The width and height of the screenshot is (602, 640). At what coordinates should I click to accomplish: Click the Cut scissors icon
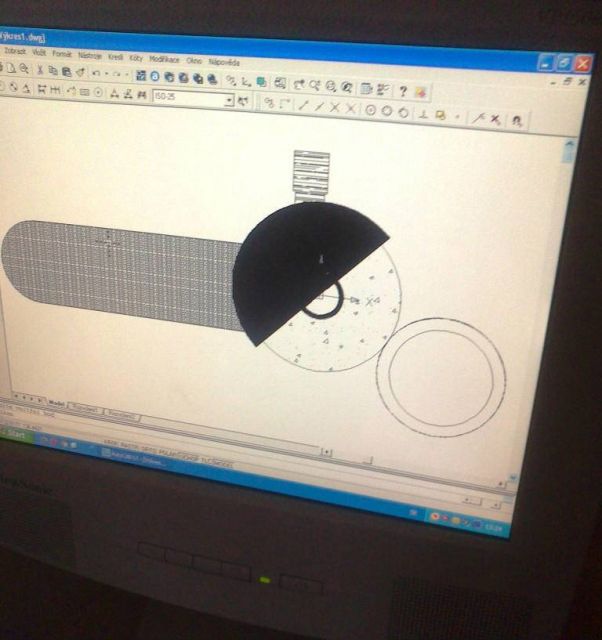(x=40, y=70)
